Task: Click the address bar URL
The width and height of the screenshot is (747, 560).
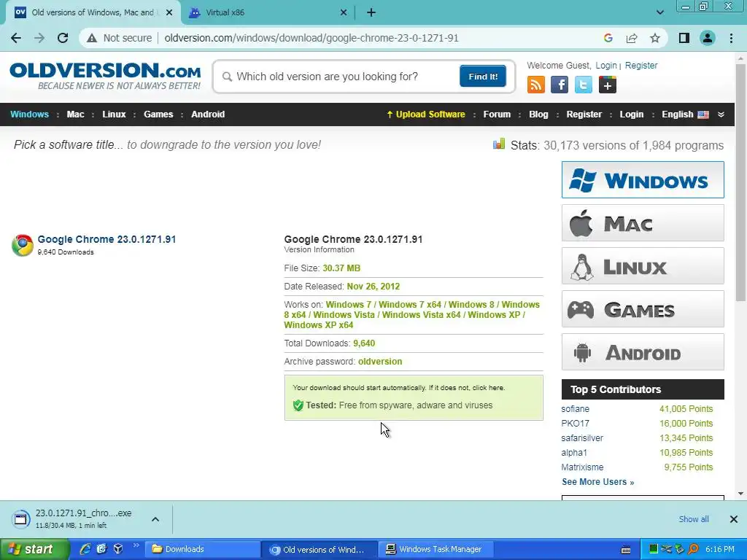Action: coord(311,38)
